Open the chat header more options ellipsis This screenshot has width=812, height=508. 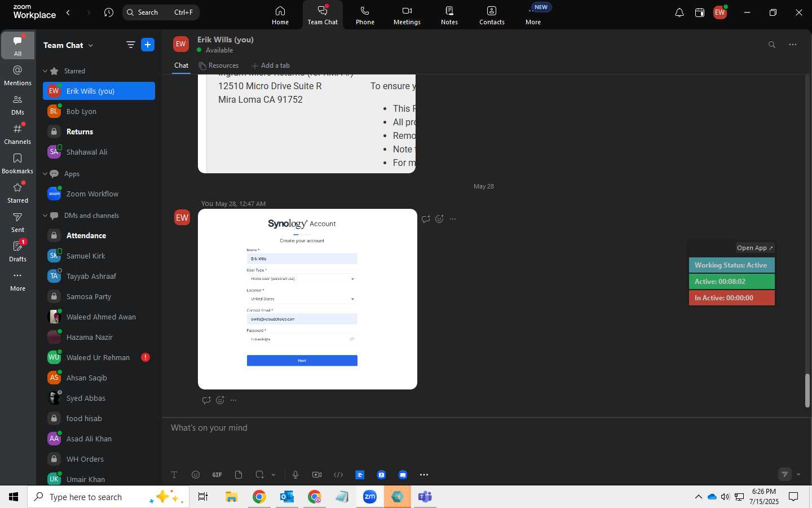(793, 45)
